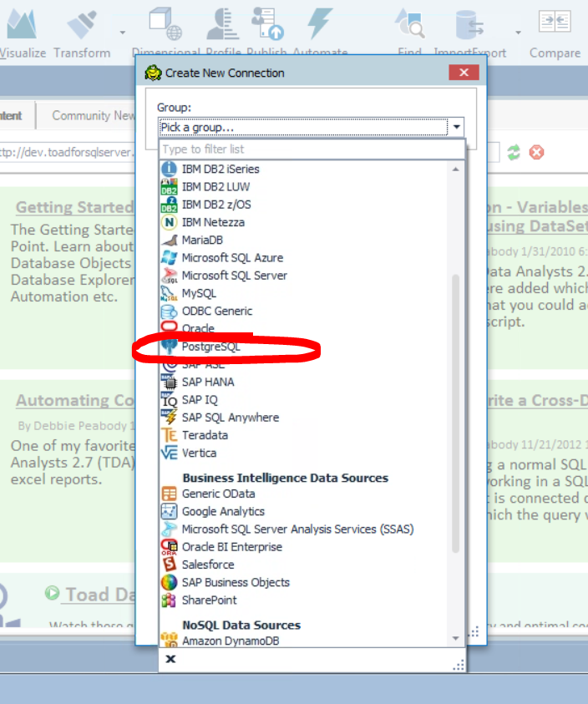The width and height of the screenshot is (588, 704).
Task: Open the ImportExport toolbar icon
Action: 470,25
